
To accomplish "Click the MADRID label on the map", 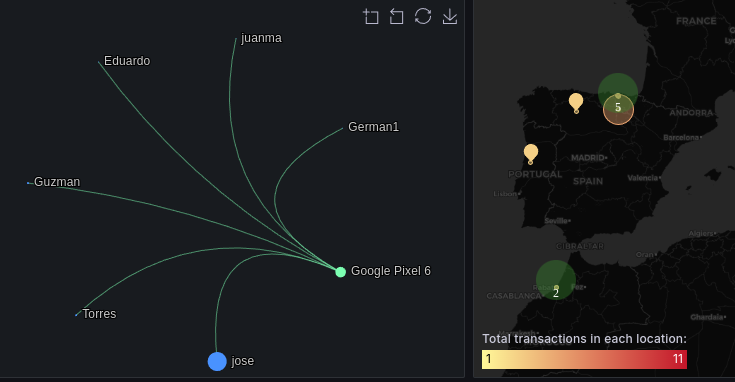I will pos(589,158).
